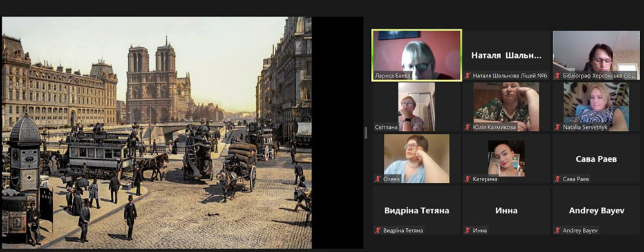Click muted microphone icon beside Инна
Screen dimensions: 644x252
click(x=468, y=230)
